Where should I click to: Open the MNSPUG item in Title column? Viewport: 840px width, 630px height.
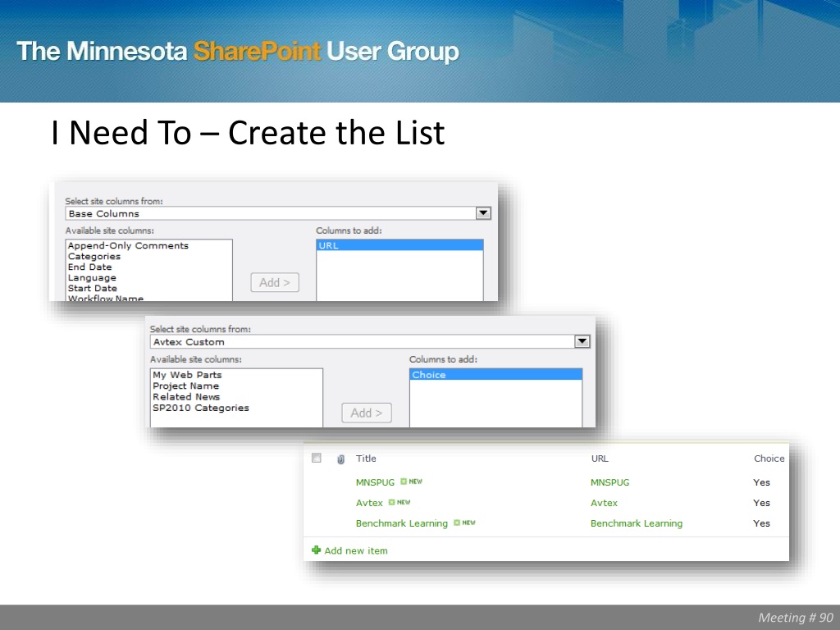tap(375, 482)
